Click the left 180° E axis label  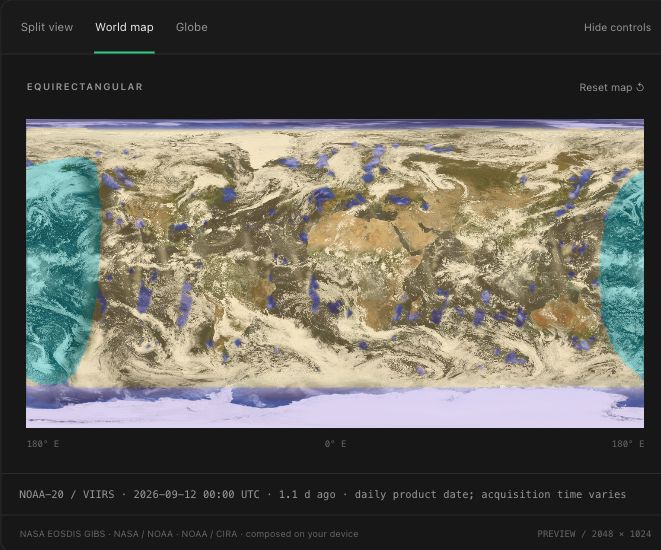43,444
